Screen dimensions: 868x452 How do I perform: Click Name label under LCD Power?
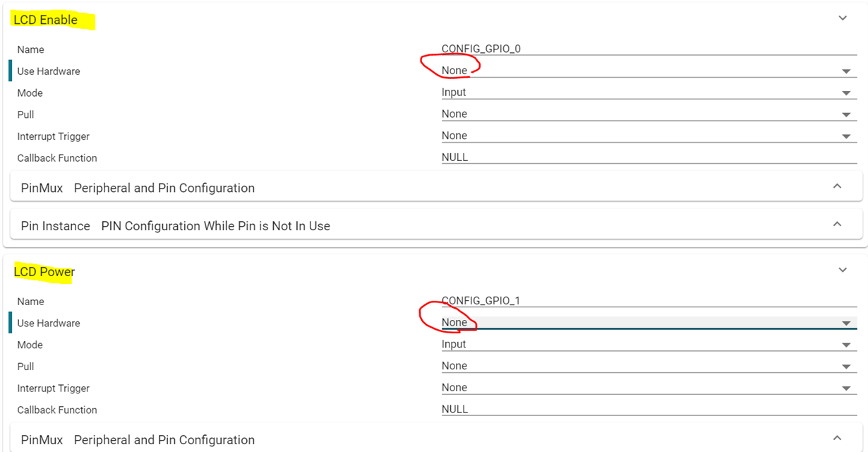(x=30, y=302)
